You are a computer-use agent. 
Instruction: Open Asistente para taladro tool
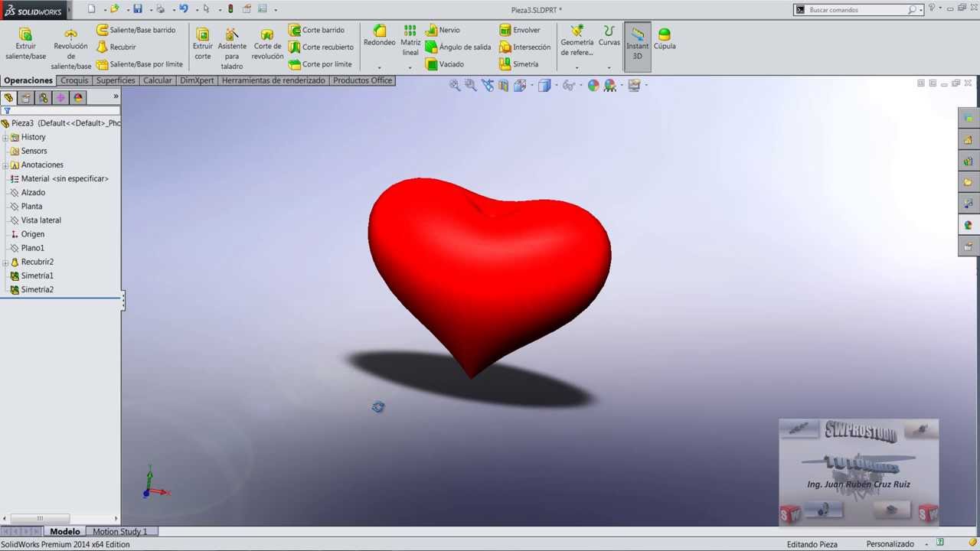pyautogui.click(x=232, y=50)
